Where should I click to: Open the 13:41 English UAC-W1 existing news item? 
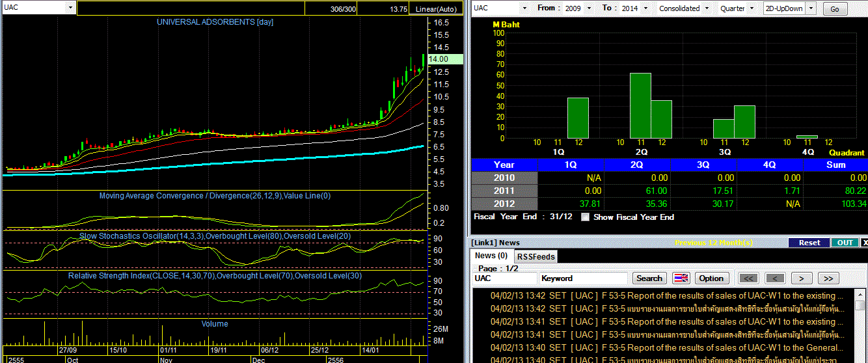(x=667, y=321)
